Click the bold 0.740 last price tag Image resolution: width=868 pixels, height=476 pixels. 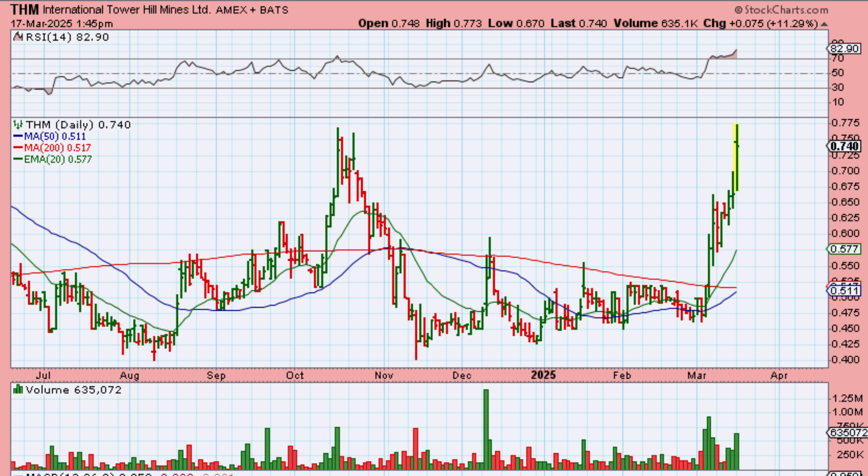tap(844, 146)
